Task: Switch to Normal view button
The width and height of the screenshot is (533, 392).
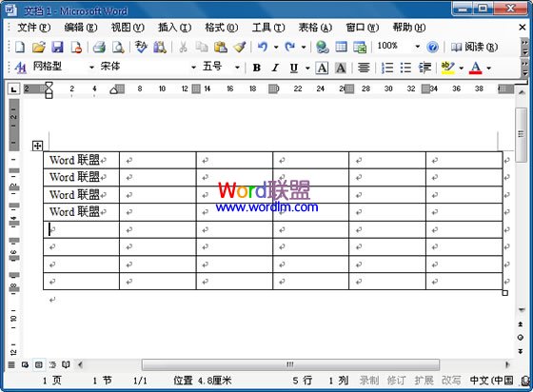Action: point(11,364)
